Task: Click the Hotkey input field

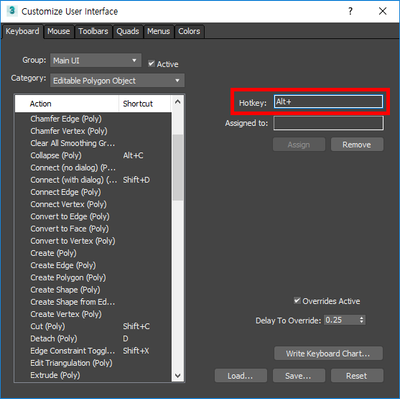Action: pos(328,102)
